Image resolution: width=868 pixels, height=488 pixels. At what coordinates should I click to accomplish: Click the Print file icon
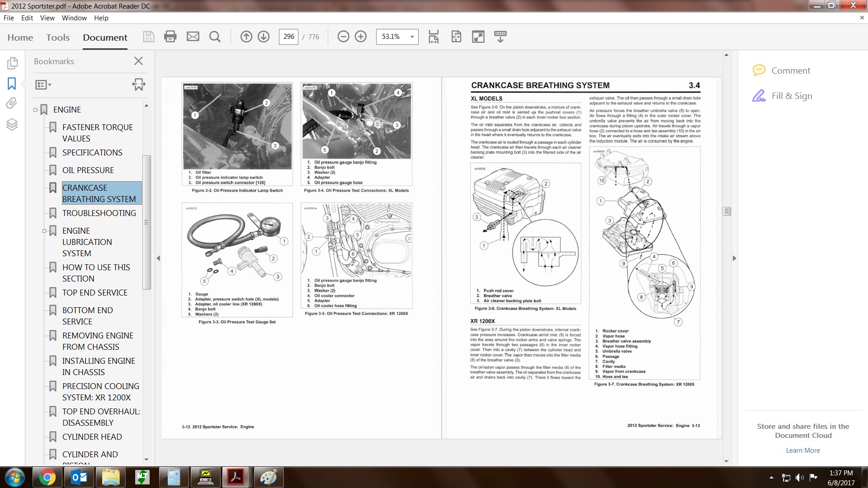point(170,37)
